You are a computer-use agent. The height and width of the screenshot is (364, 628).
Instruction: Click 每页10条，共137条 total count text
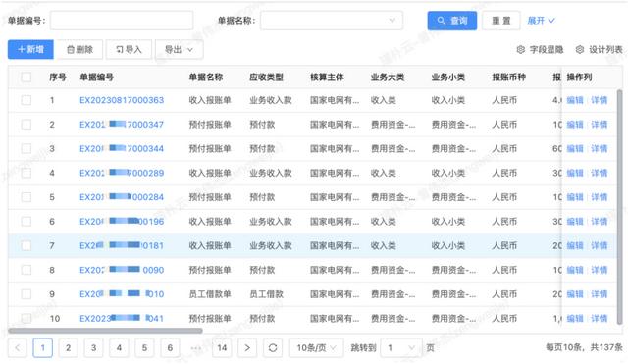[584, 347]
